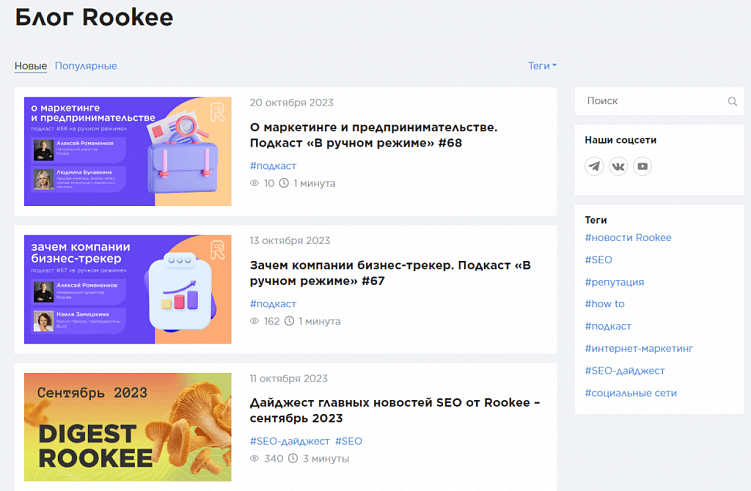Screen dimensions: 751x491
Task: Click views eye icon on podcast #67
Action: [254, 321]
